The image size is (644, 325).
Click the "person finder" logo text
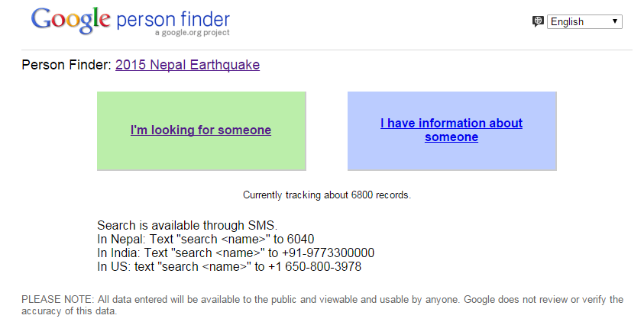[173, 20]
